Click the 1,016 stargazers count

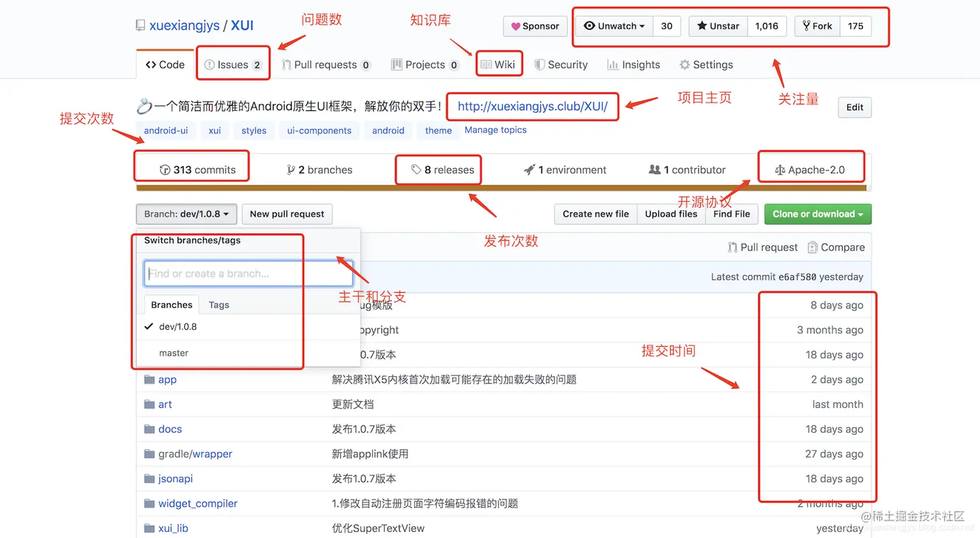[x=767, y=26]
